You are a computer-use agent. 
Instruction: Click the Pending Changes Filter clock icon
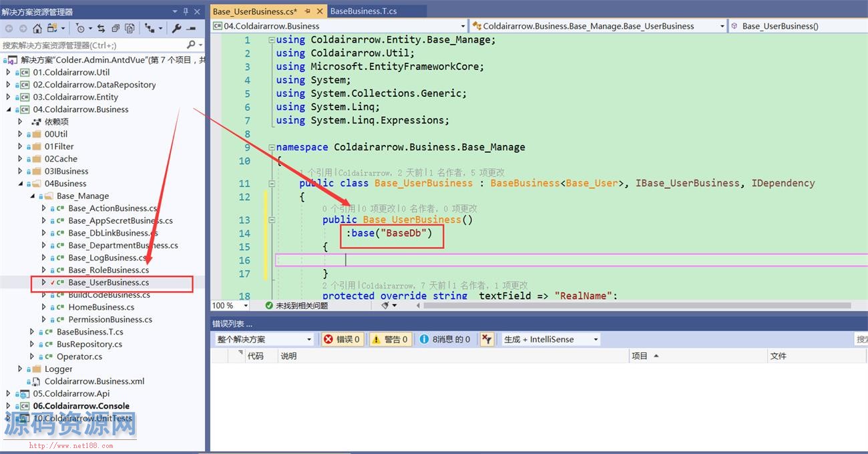tap(80, 28)
